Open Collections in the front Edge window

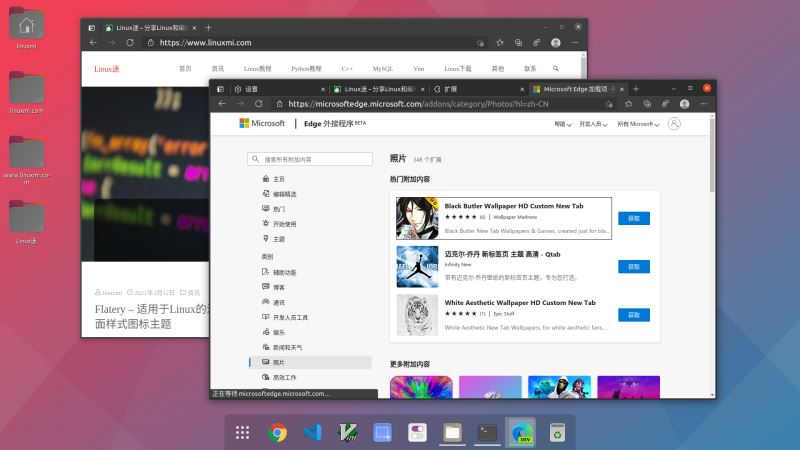(x=647, y=104)
